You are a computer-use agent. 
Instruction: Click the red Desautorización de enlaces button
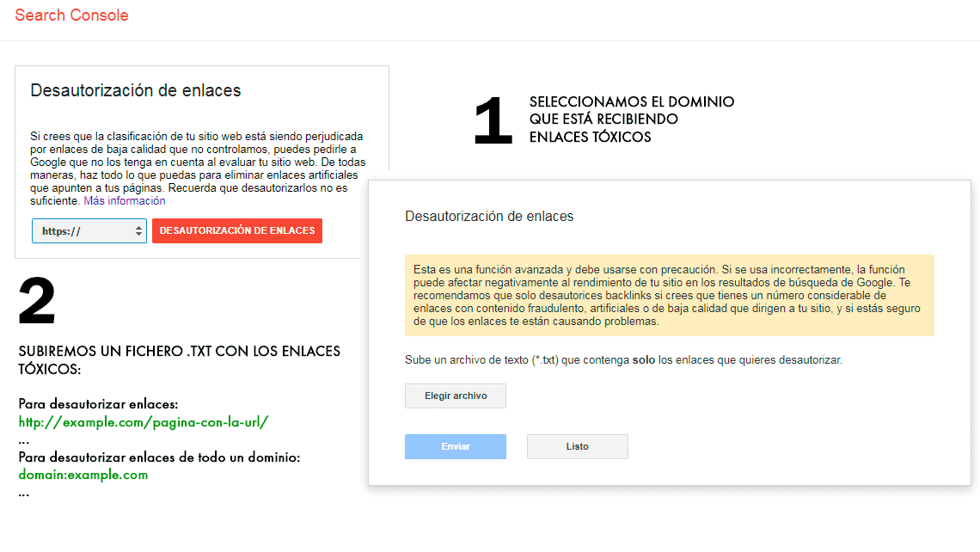tap(237, 230)
